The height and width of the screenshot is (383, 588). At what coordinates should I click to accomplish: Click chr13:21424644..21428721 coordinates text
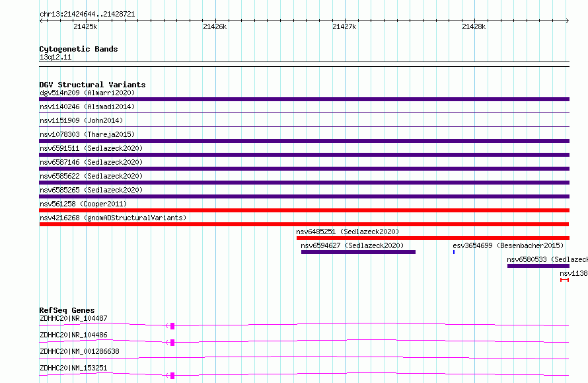87,15
